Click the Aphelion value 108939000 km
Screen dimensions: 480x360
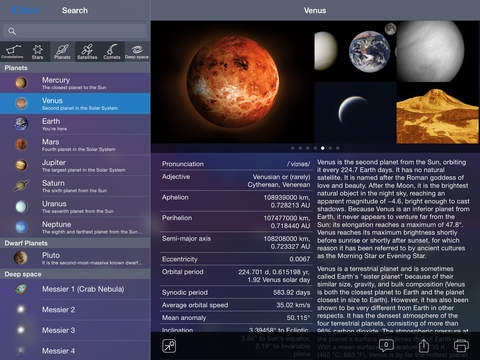[287, 197]
